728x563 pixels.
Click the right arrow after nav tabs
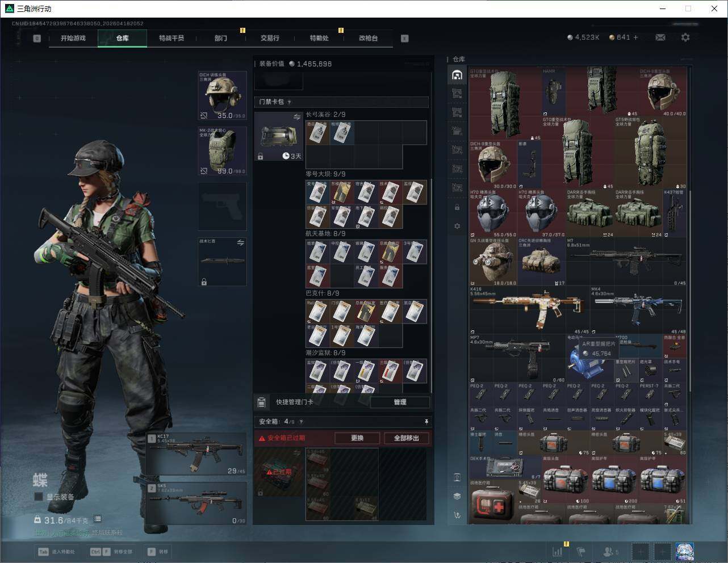(404, 39)
